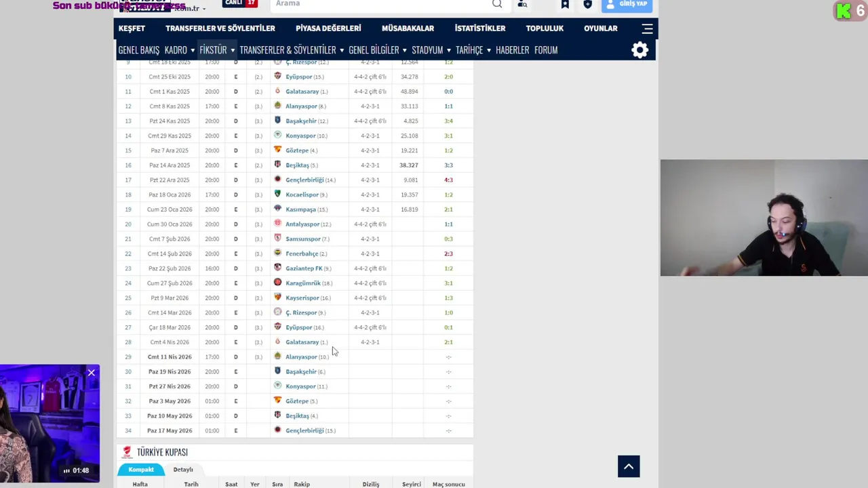
Task: Open the Samsunspor team link
Action: (x=303, y=239)
